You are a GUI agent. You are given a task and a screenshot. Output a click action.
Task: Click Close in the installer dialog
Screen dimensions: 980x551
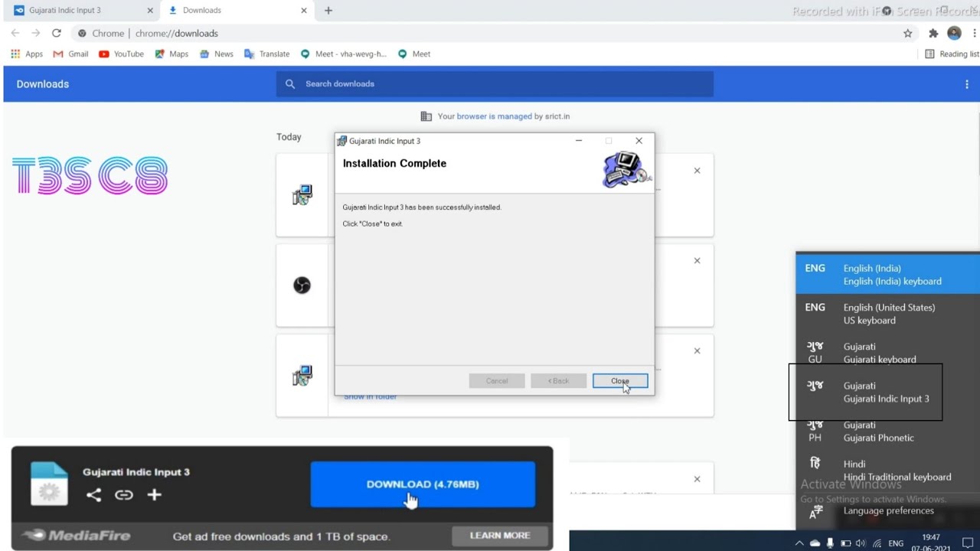pos(620,380)
